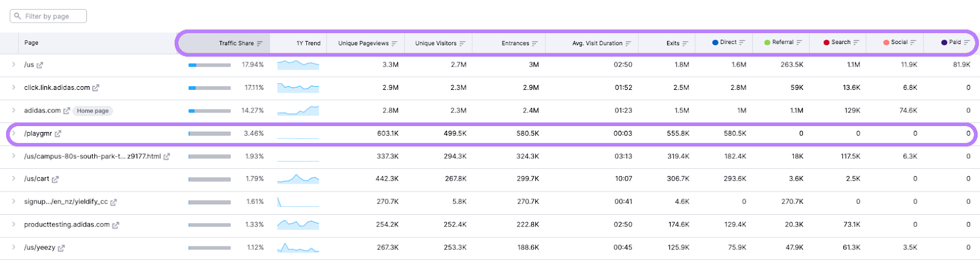
Task: Sort by Direct traffic icon
Action: pos(742,42)
